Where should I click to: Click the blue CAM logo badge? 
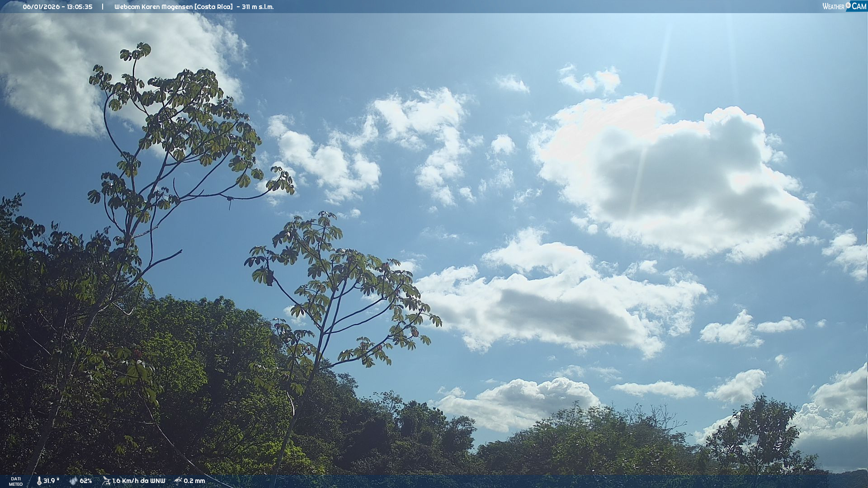coord(858,6)
